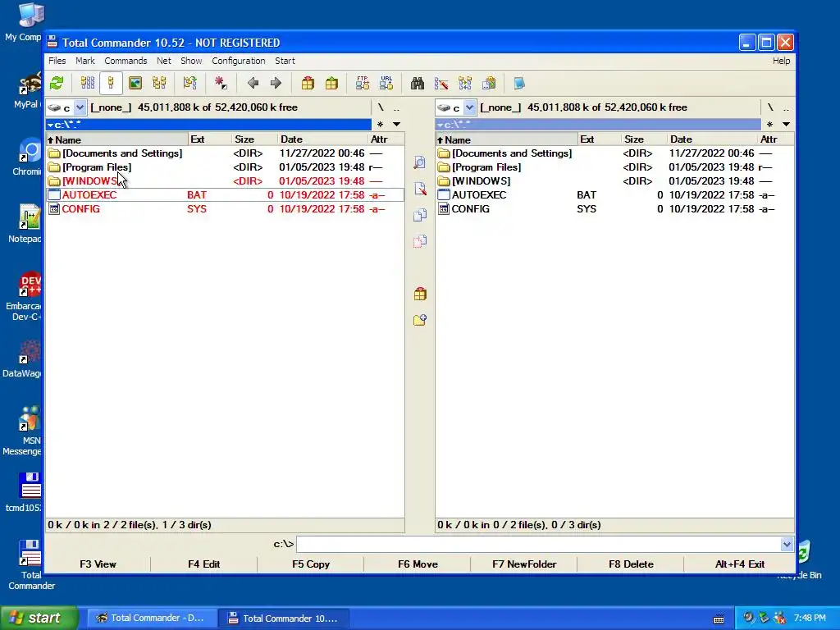The image size is (840, 630).
Task: Click the Edit file pencil icon in middle bar
Action: point(419,189)
